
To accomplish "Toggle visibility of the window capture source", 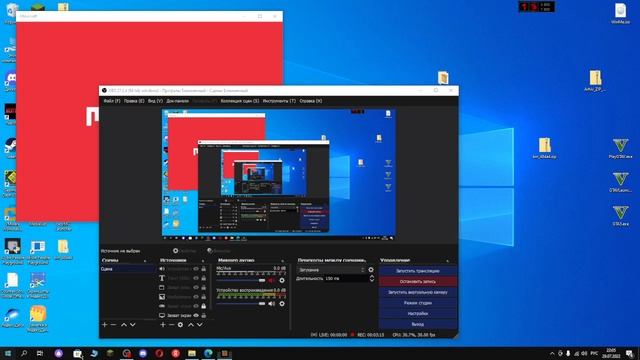I will [x=196, y=287].
